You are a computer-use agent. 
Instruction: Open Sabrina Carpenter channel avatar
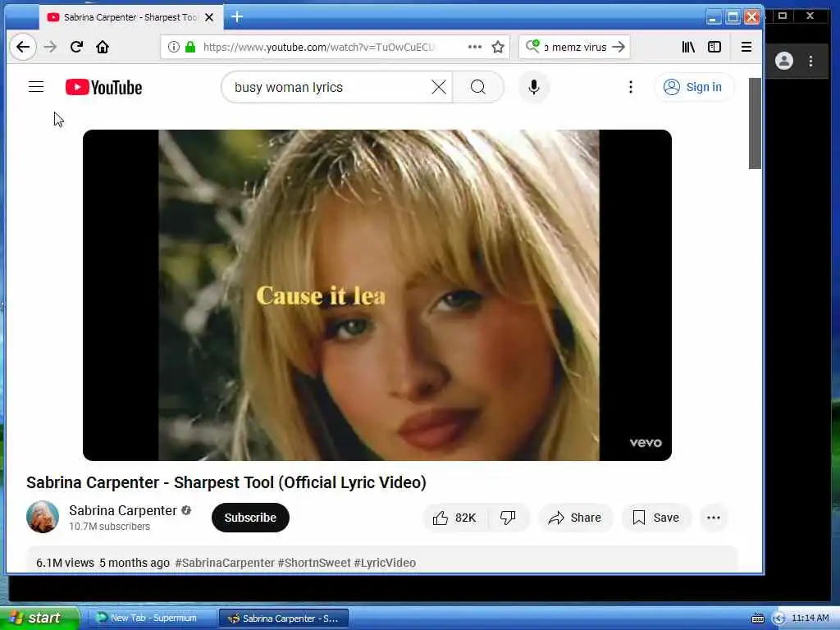coord(43,517)
